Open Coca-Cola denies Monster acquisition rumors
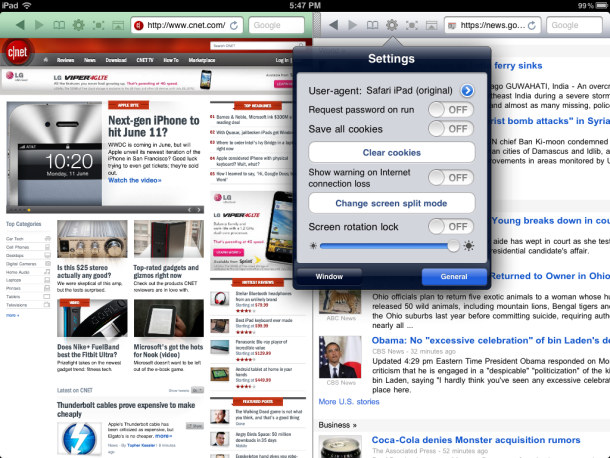This screenshot has width=610, height=458. [x=476, y=440]
